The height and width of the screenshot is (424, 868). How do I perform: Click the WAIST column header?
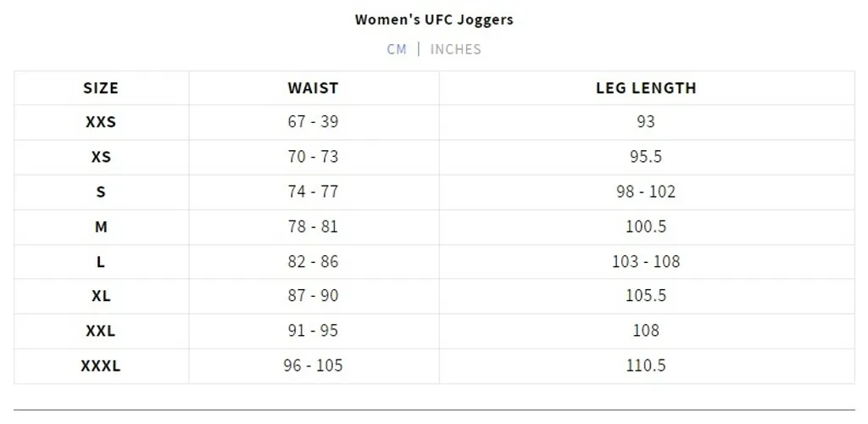click(313, 88)
